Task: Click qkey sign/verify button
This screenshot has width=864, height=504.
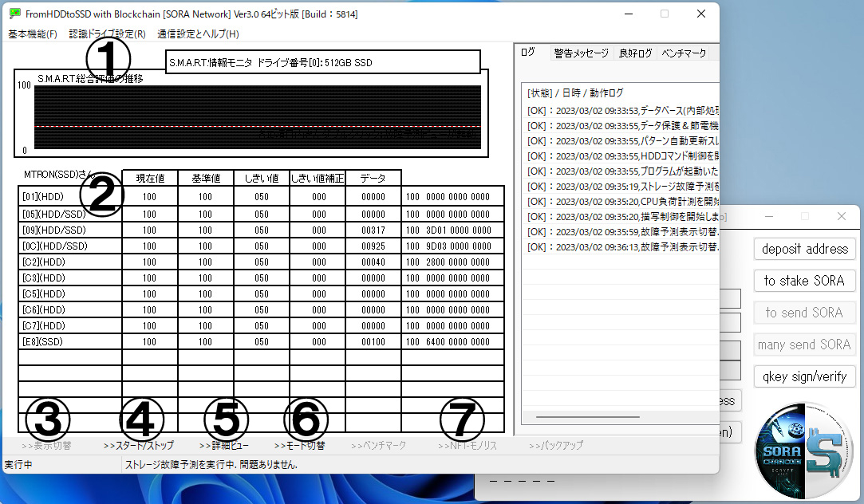Action: (804, 376)
